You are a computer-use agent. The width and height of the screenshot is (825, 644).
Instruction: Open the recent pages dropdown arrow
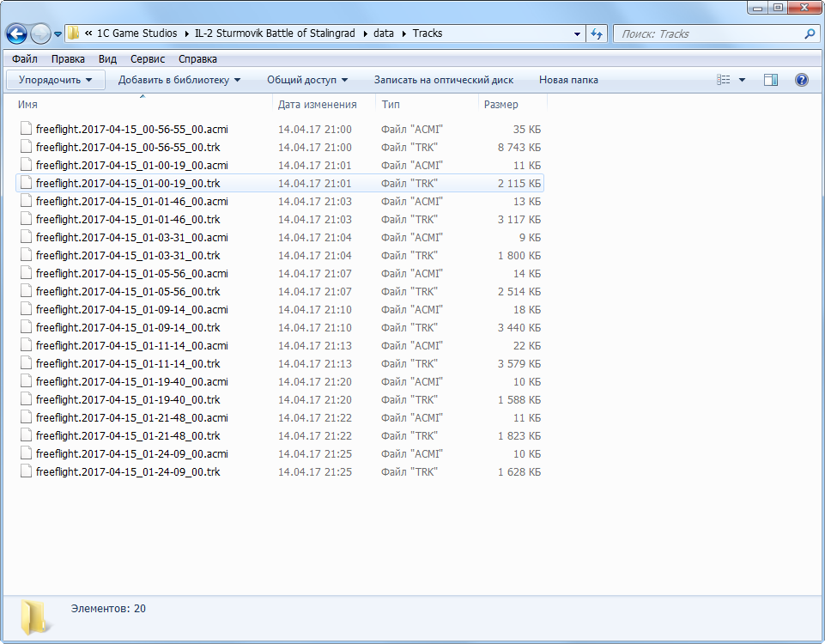coord(58,34)
